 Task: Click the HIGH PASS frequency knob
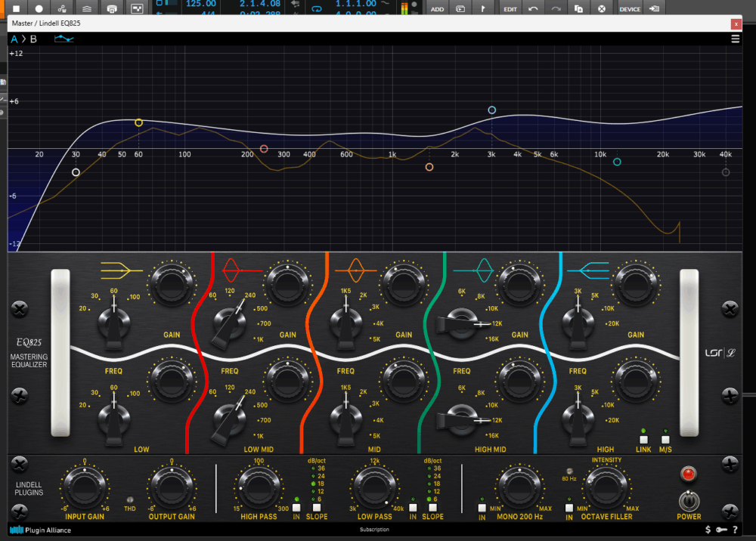tap(259, 487)
